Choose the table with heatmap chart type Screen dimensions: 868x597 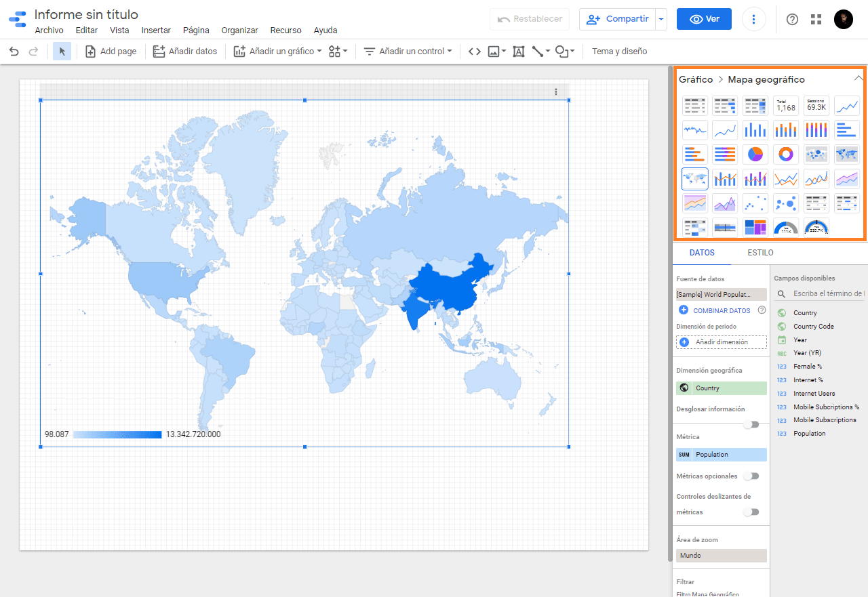[755, 106]
